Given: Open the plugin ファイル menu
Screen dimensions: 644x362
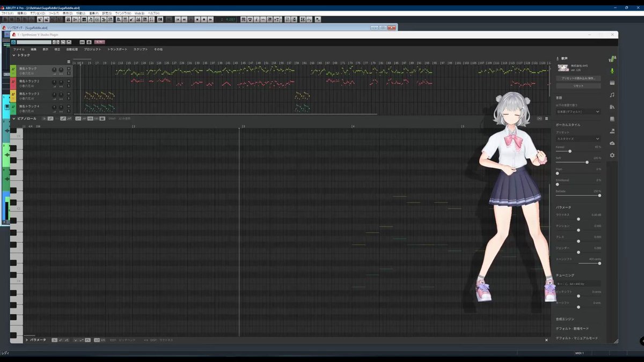Looking at the screenshot, I should pos(19,49).
